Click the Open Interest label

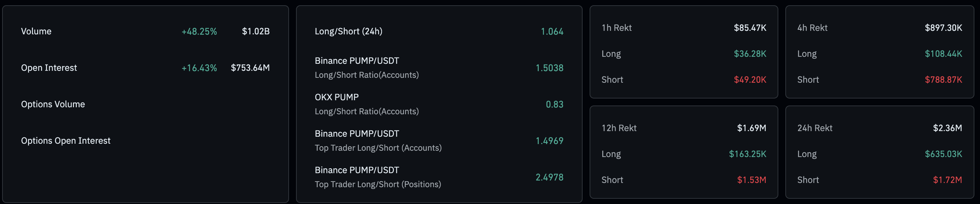point(49,68)
